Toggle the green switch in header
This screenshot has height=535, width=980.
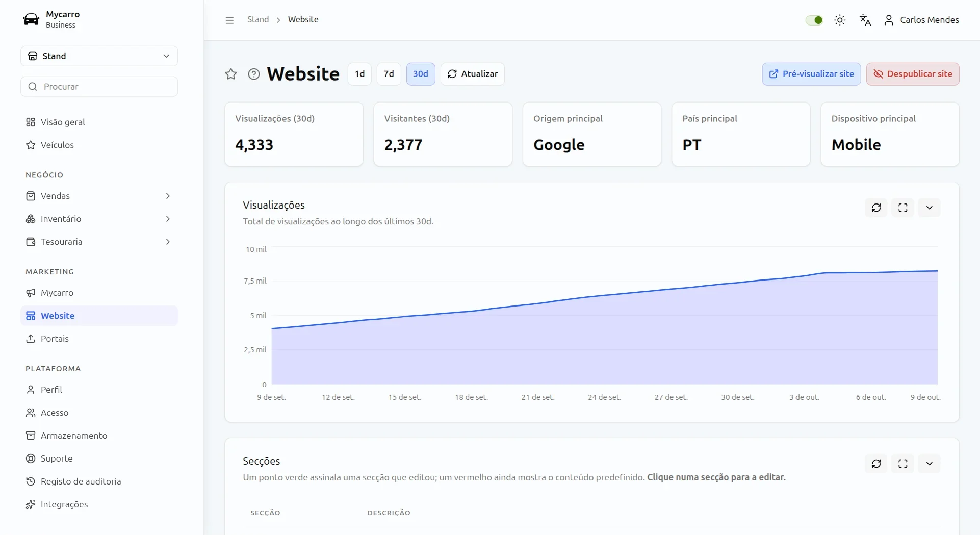coord(814,20)
